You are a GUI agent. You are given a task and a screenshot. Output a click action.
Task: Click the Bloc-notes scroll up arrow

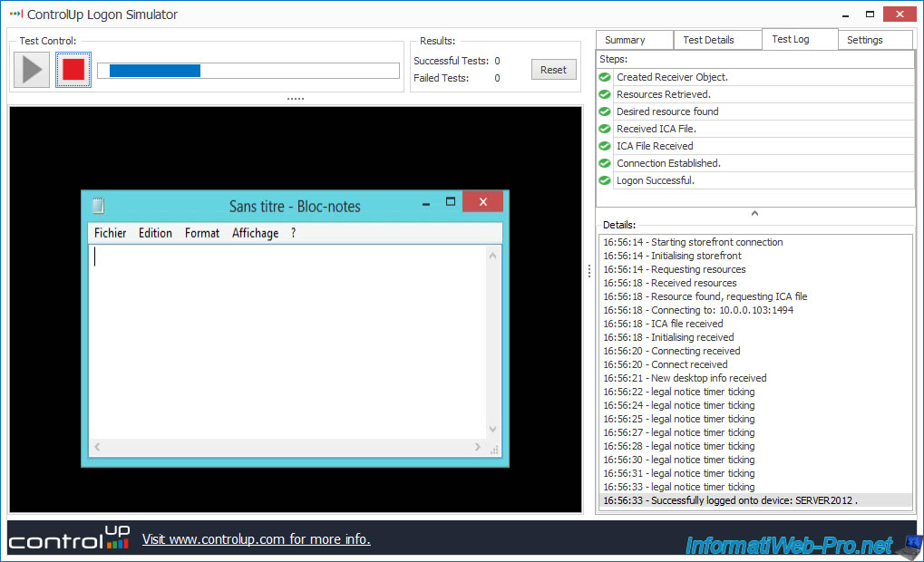pos(493,256)
